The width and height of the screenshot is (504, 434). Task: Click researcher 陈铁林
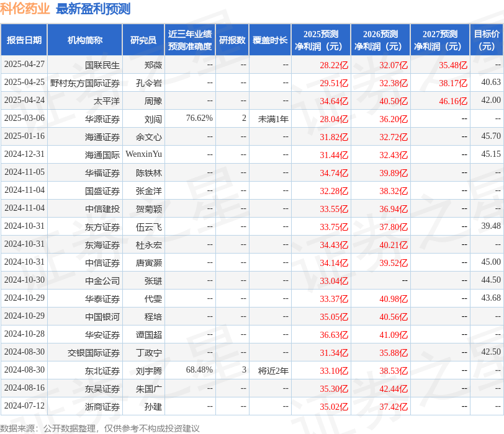[x=149, y=173]
